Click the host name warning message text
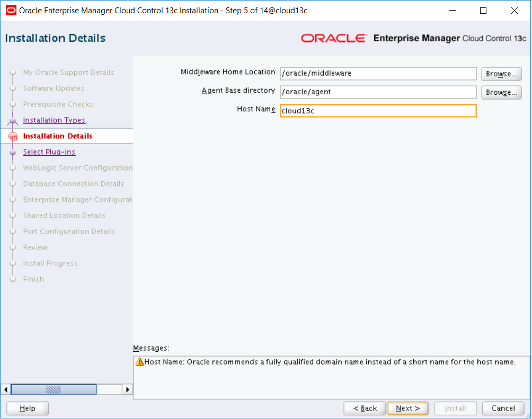The height and width of the screenshot is (419, 532). tap(330, 362)
